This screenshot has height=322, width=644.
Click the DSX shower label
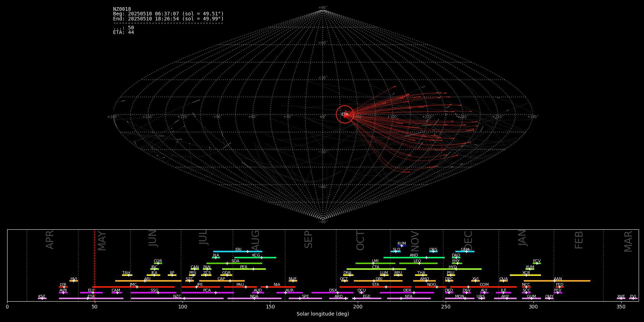(333, 291)
